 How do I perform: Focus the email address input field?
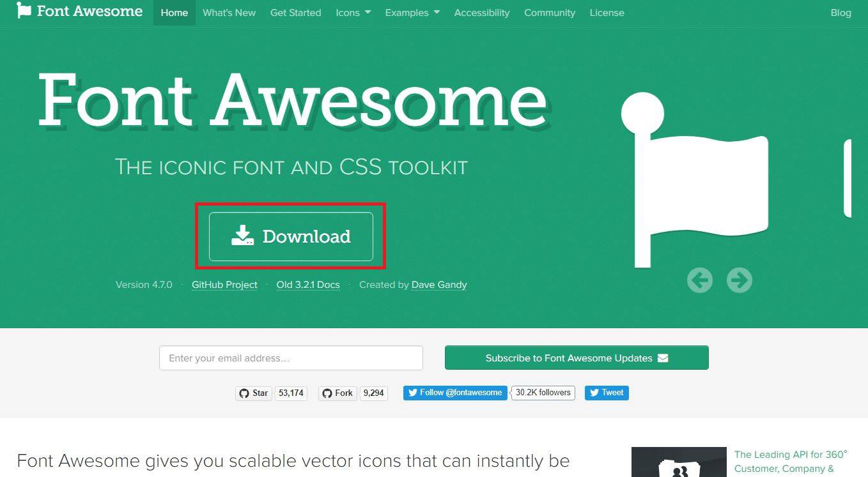pyautogui.click(x=291, y=358)
